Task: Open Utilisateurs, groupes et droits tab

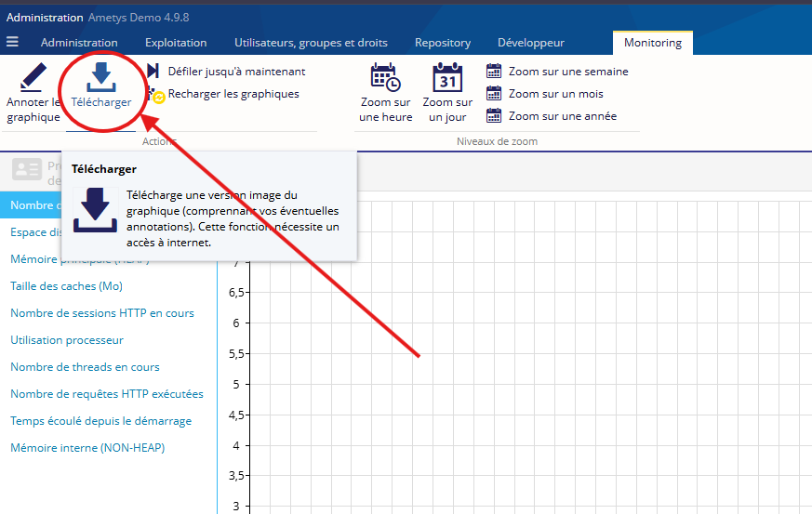Action: [311, 43]
